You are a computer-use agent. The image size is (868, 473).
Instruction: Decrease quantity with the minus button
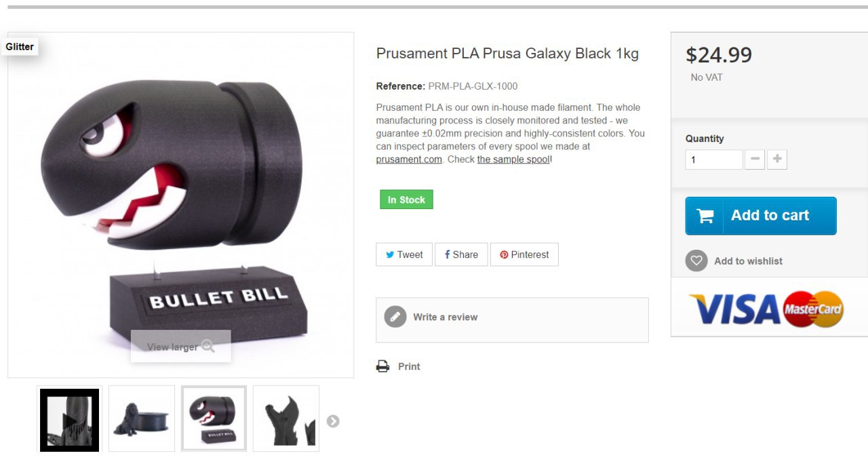pyautogui.click(x=755, y=159)
